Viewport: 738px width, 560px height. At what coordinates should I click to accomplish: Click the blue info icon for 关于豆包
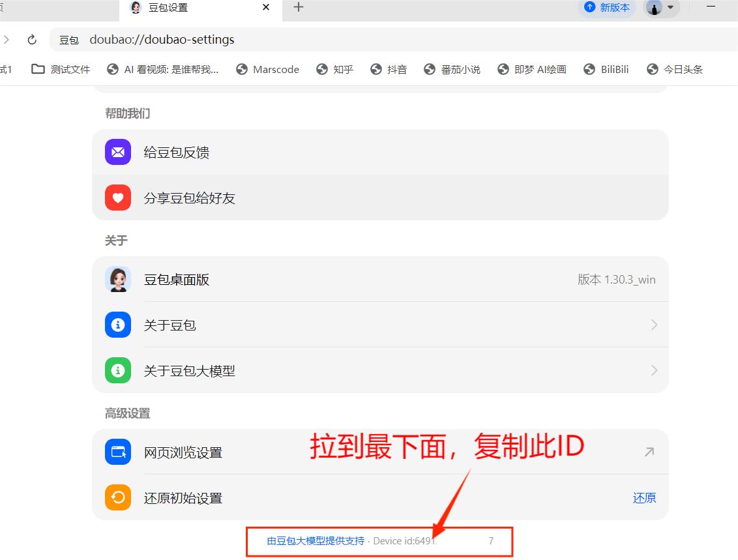[x=117, y=325]
